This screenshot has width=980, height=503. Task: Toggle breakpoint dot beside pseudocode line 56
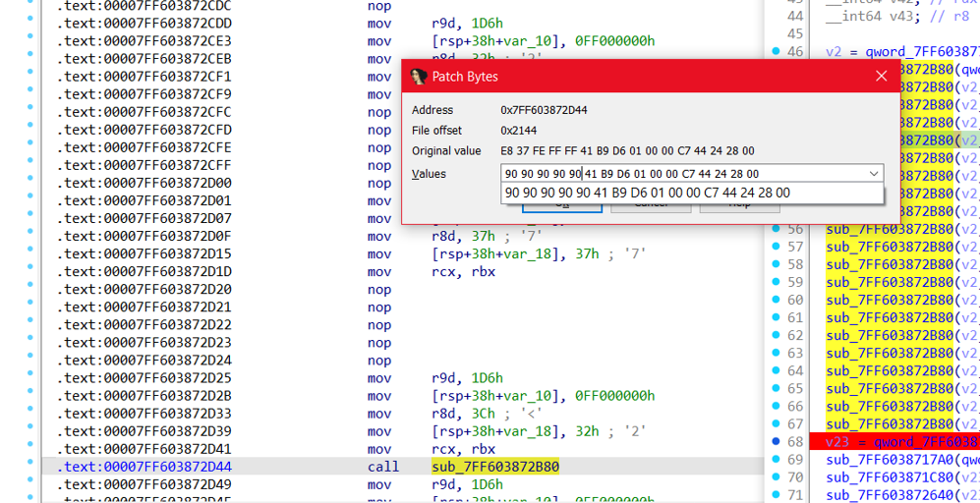coord(777,230)
